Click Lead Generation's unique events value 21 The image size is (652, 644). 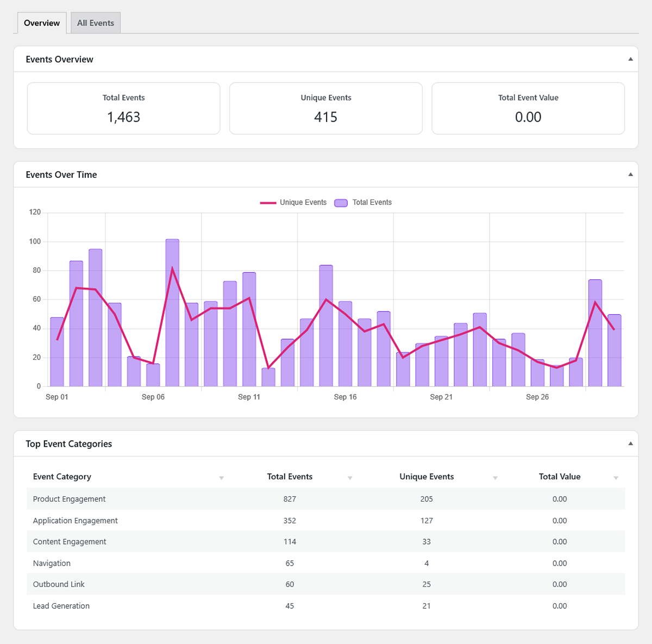(x=427, y=606)
